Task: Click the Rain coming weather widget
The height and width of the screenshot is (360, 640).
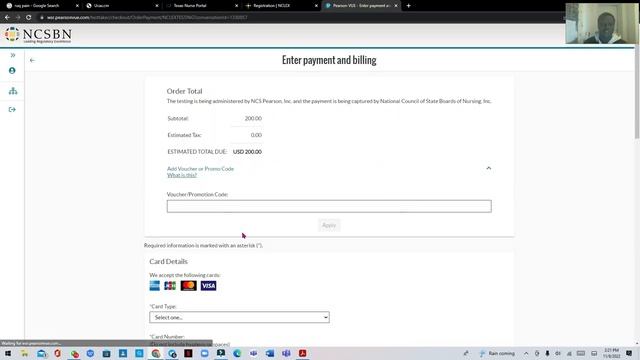Action: click(x=497, y=353)
